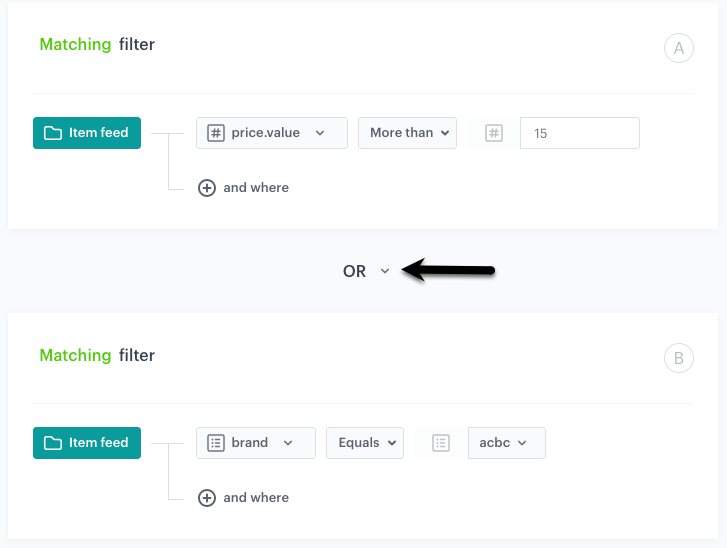Click the value field containing 15

(580, 133)
